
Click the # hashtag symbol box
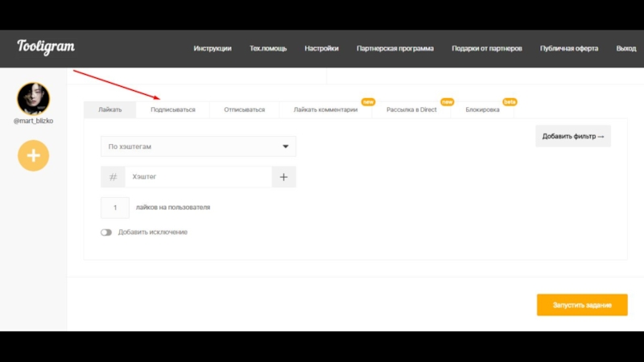tap(113, 177)
